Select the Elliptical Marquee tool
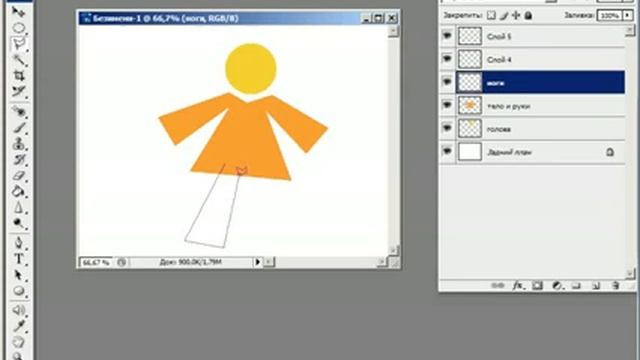Image resolution: width=640 pixels, height=360 pixels. pos(18,28)
